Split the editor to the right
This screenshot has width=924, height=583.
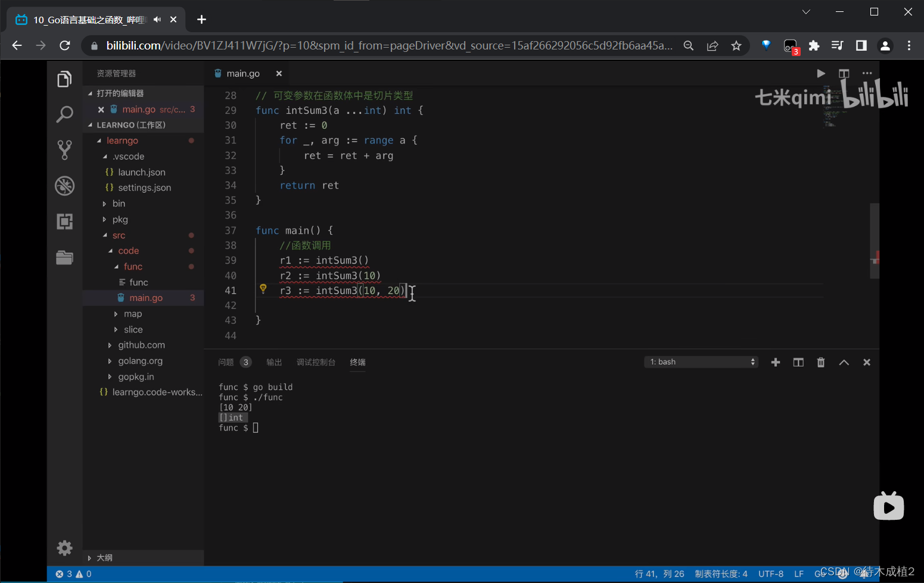pyautogui.click(x=844, y=73)
